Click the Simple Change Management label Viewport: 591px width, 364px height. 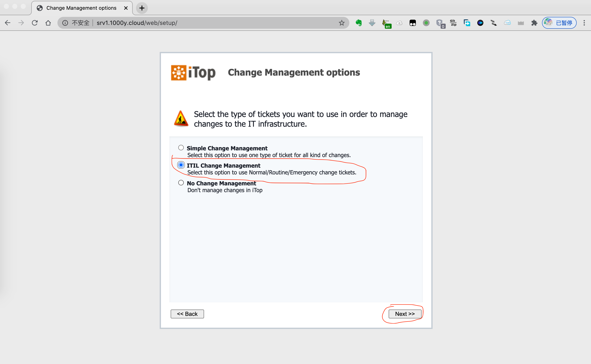click(227, 148)
